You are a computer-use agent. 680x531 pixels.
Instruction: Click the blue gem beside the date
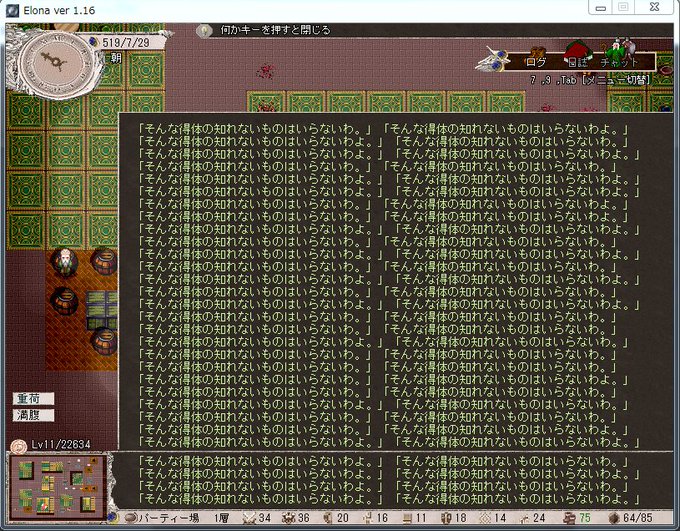pos(93,42)
